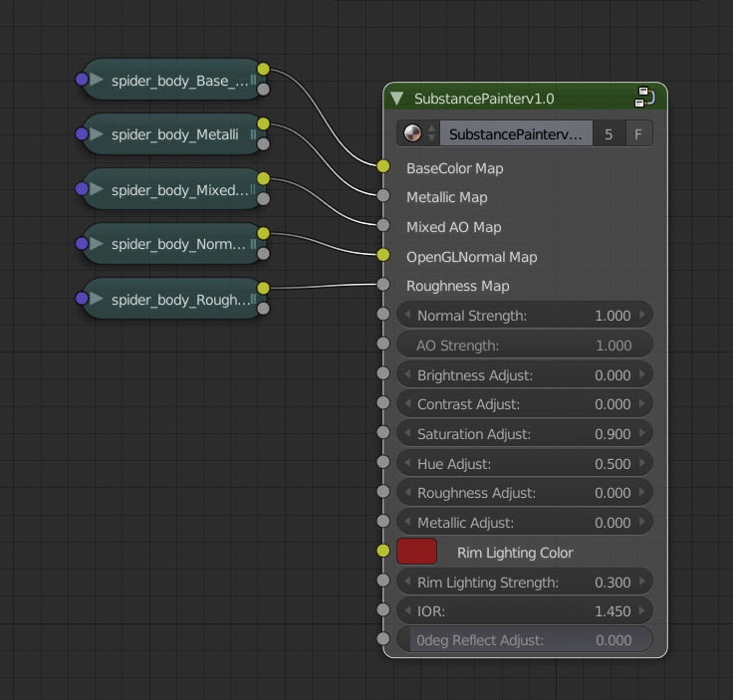Click the BaseColor Map yellow input socket
The image size is (733, 700).
tap(383, 166)
